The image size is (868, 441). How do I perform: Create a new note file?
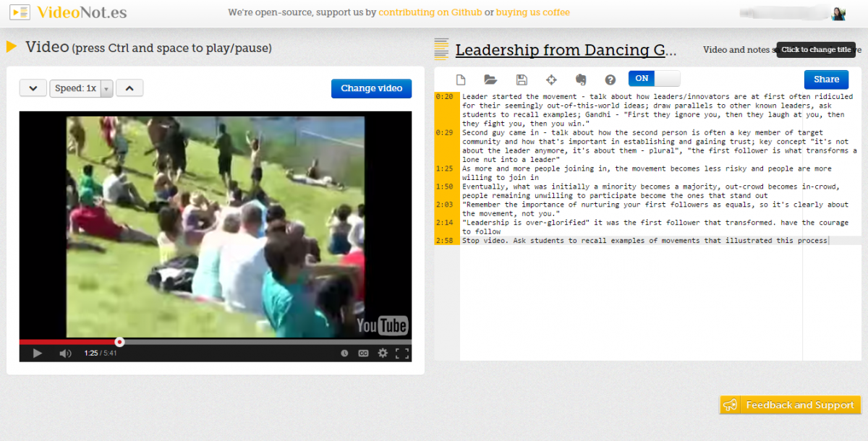pyautogui.click(x=461, y=80)
